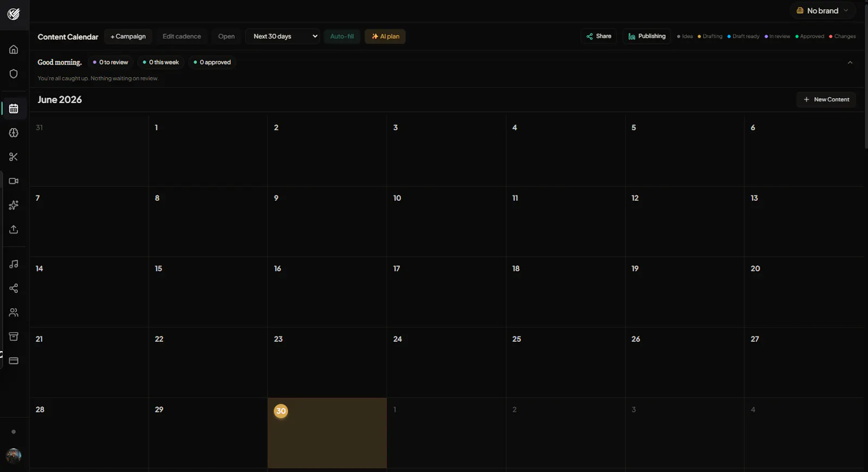This screenshot has width=868, height=472.
Task: Click the Draft ready status legend item
Action: pyautogui.click(x=743, y=36)
